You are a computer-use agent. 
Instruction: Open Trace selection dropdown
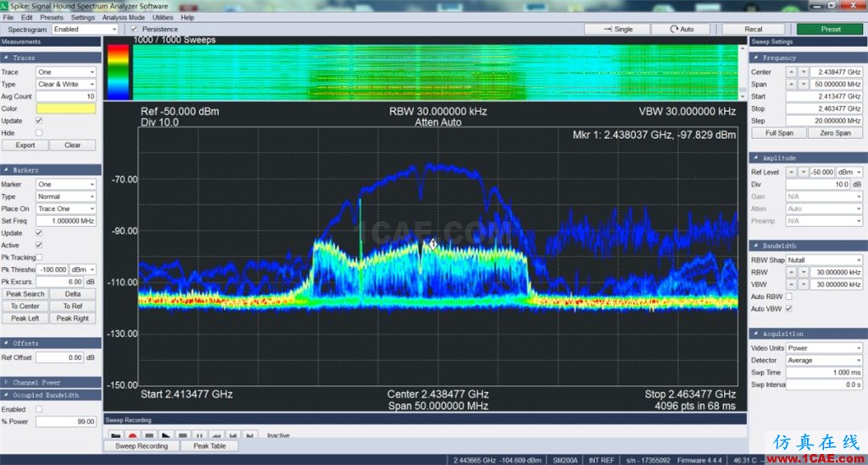tap(66, 72)
